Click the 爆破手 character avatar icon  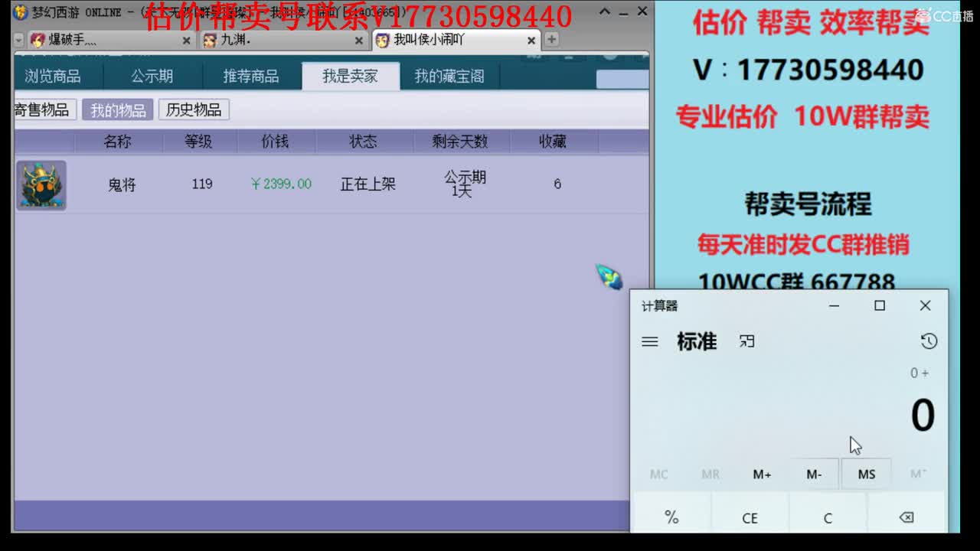coord(38,41)
